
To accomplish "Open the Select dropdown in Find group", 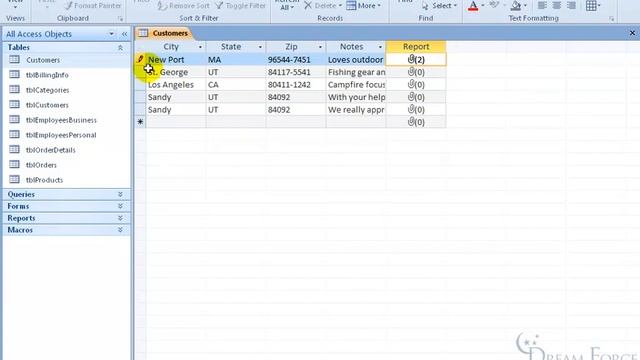I will pyautogui.click(x=439, y=6).
